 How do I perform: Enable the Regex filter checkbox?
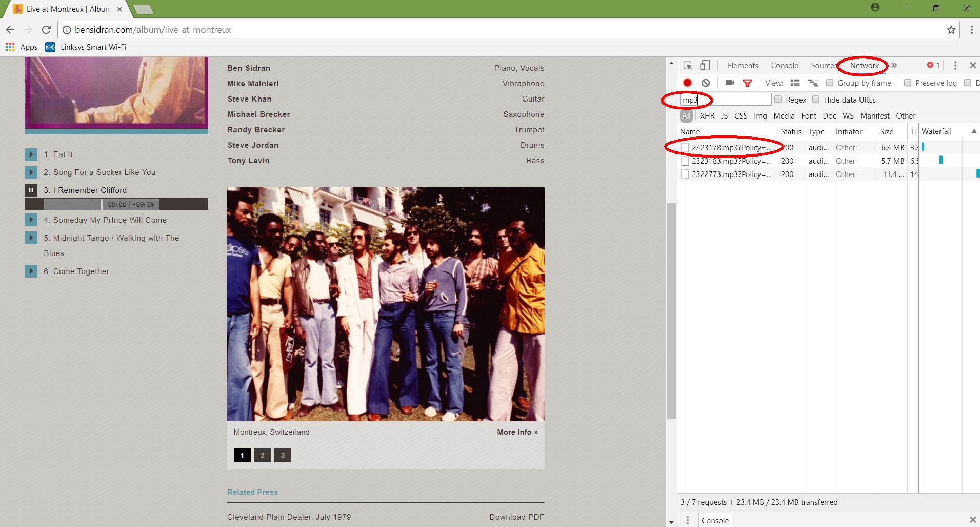point(778,99)
